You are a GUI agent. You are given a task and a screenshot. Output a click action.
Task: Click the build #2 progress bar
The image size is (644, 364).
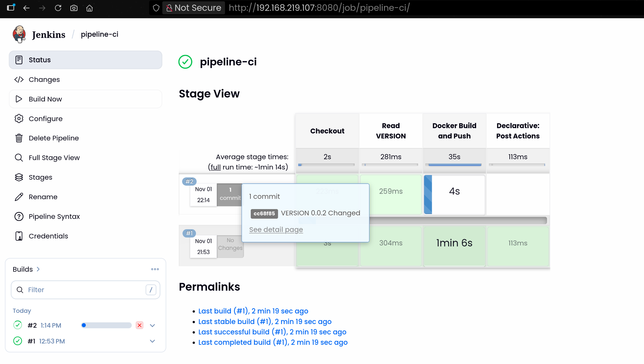coord(106,325)
